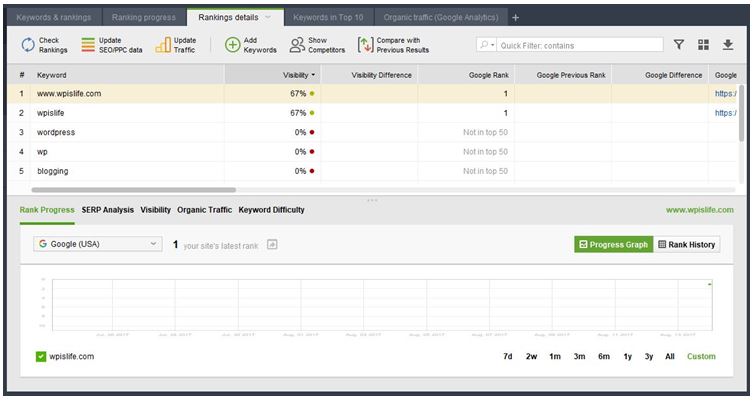754x401 pixels.
Task: Set graph range to 1y
Action: tap(628, 356)
